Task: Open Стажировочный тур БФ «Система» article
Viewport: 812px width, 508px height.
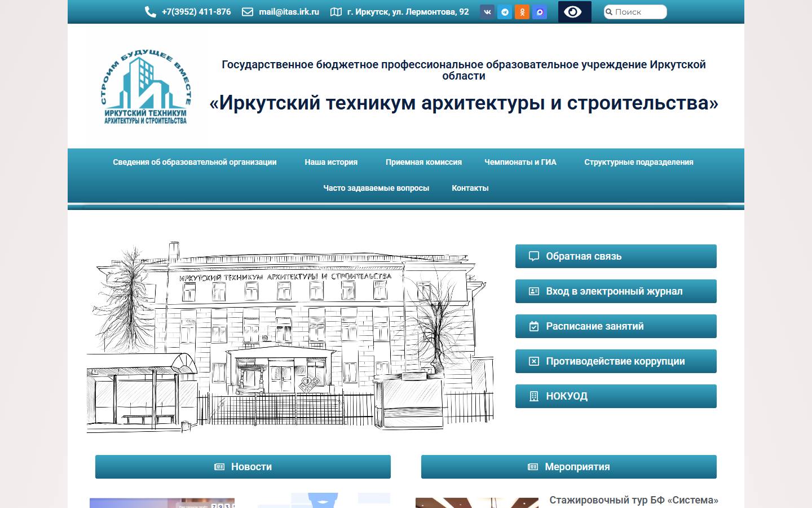Action: [634, 500]
